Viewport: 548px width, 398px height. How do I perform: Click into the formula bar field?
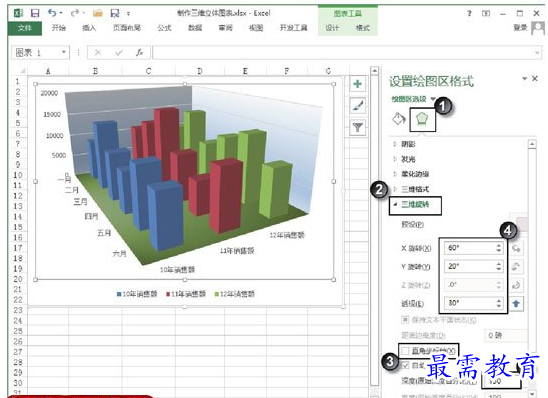click(x=343, y=53)
